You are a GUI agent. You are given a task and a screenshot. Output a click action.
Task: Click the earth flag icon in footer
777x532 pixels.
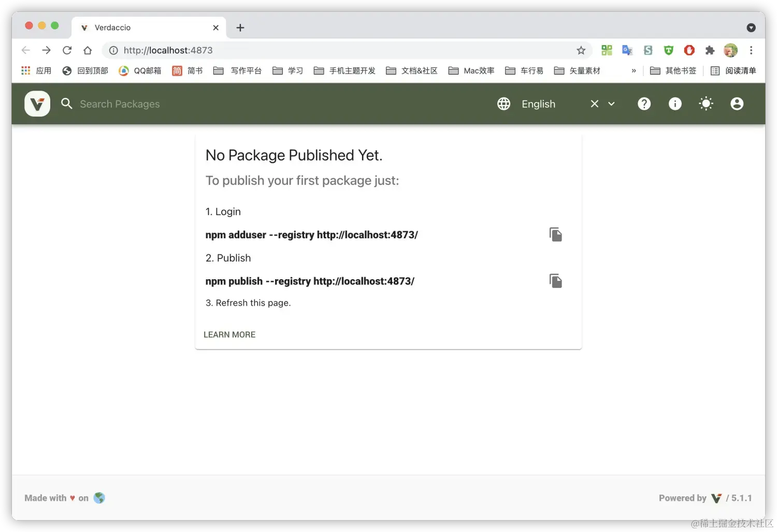(99, 498)
